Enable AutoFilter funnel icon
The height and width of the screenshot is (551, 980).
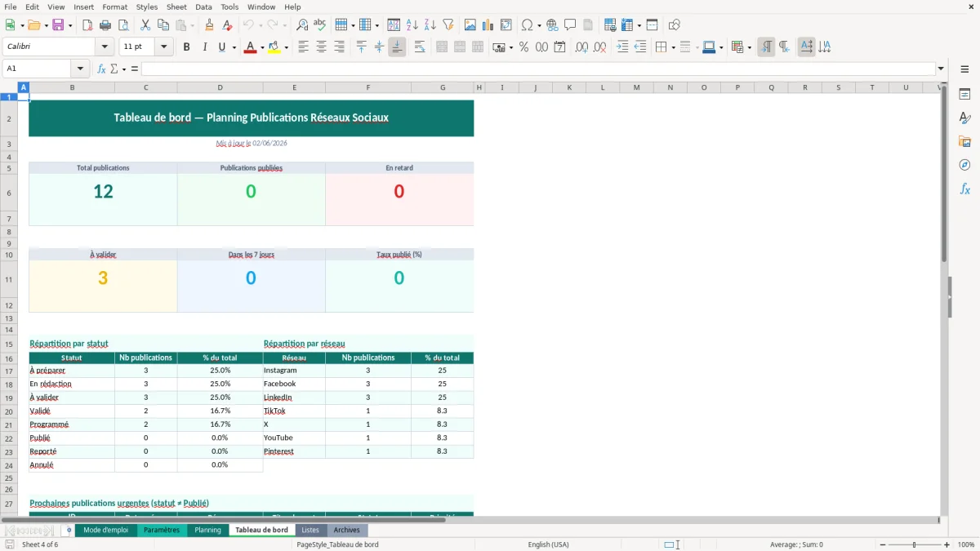click(x=448, y=25)
